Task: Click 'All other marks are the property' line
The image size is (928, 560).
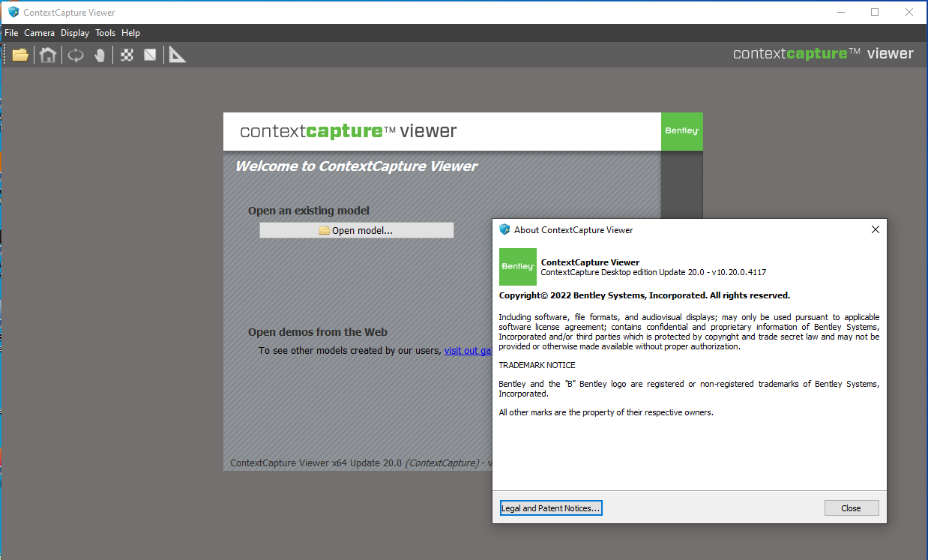Action: [606, 412]
